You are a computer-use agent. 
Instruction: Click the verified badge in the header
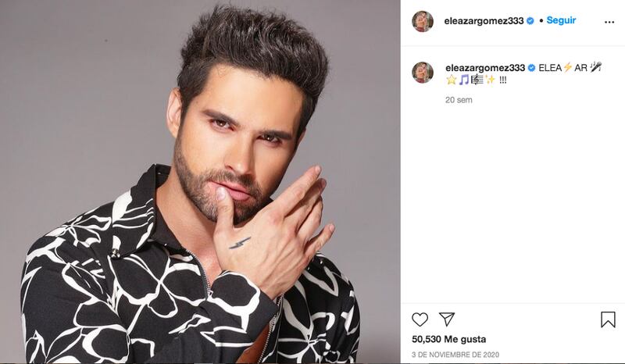pos(530,21)
